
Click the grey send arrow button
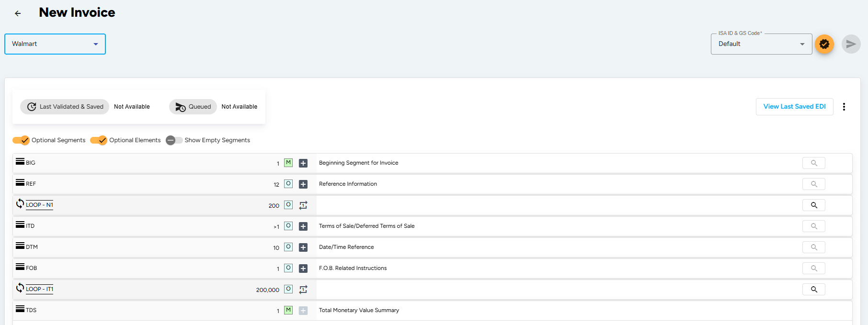[x=851, y=44]
